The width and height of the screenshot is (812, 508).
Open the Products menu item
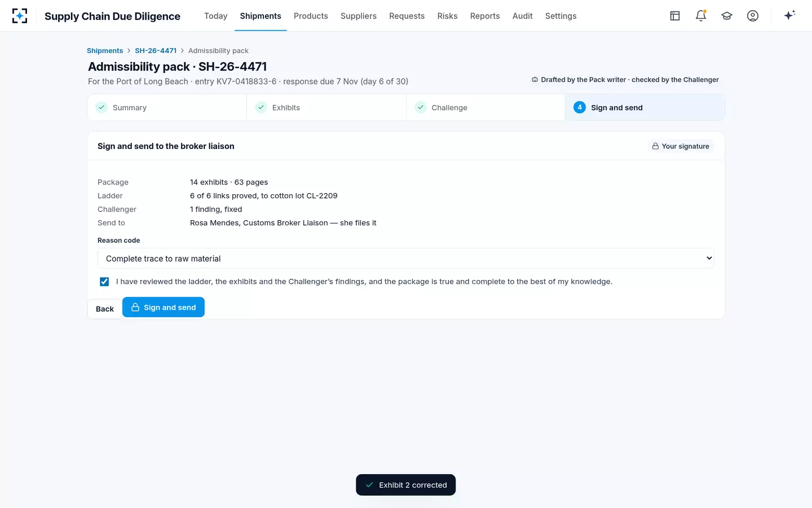[x=311, y=16]
